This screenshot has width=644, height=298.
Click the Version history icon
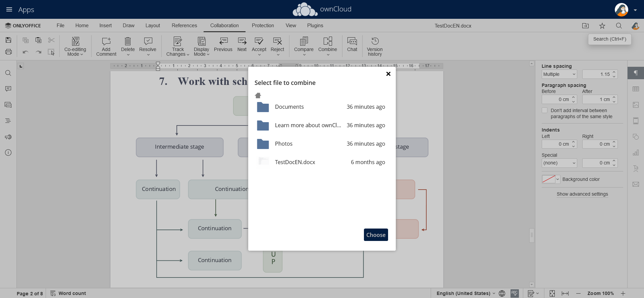(375, 41)
